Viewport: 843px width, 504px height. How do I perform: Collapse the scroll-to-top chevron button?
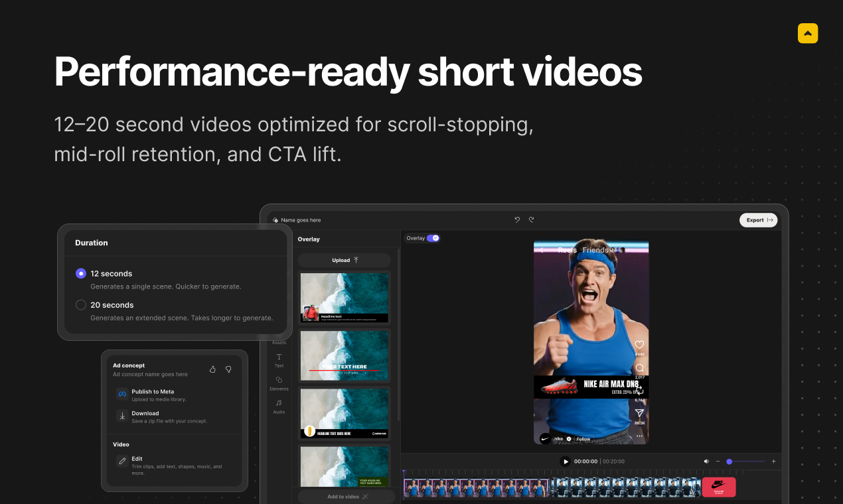[x=808, y=32]
